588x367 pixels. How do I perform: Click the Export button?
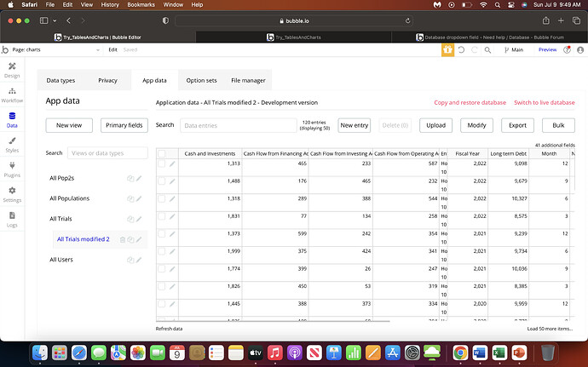(x=517, y=125)
